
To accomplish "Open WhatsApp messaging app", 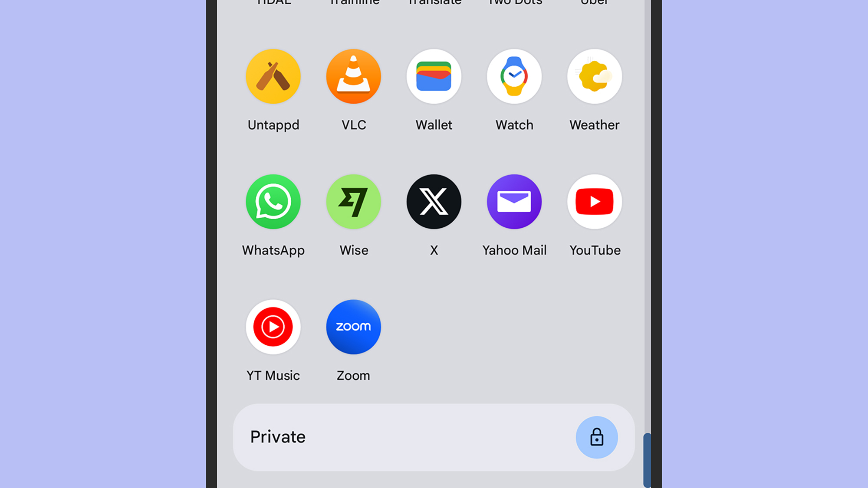I will [x=273, y=201].
